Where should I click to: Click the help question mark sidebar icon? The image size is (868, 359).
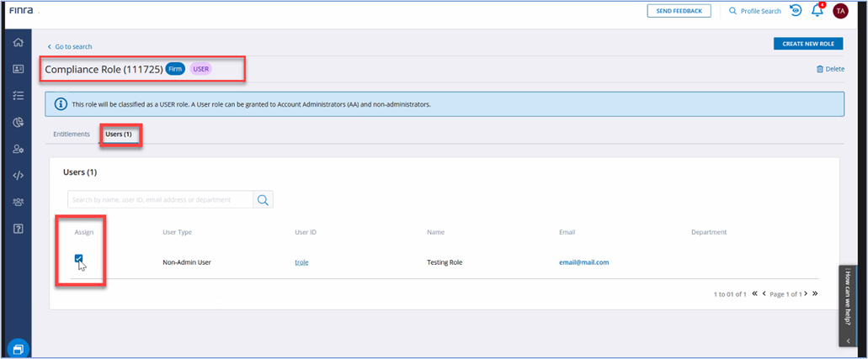pos(18,229)
